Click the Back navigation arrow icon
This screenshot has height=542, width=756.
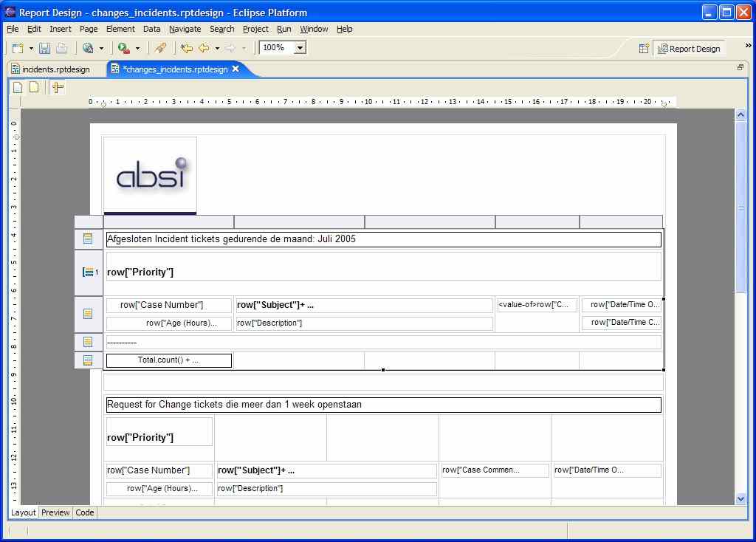[x=204, y=48]
